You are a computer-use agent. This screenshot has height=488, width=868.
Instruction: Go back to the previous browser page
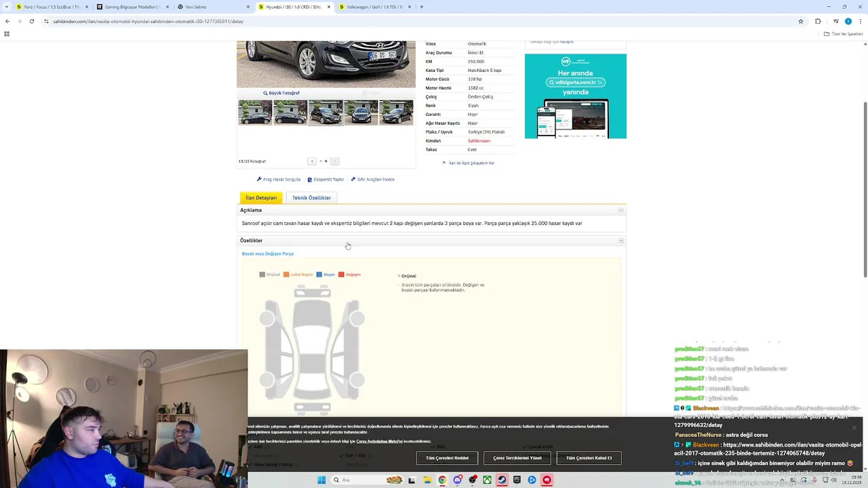tap(7, 21)
